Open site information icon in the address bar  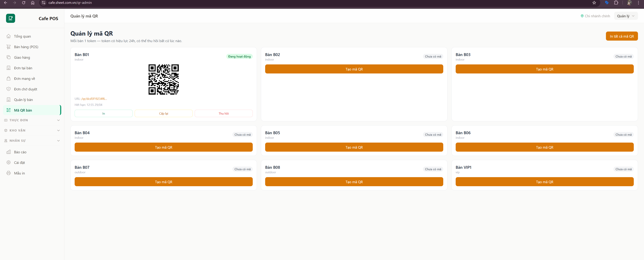pos(43,3)
